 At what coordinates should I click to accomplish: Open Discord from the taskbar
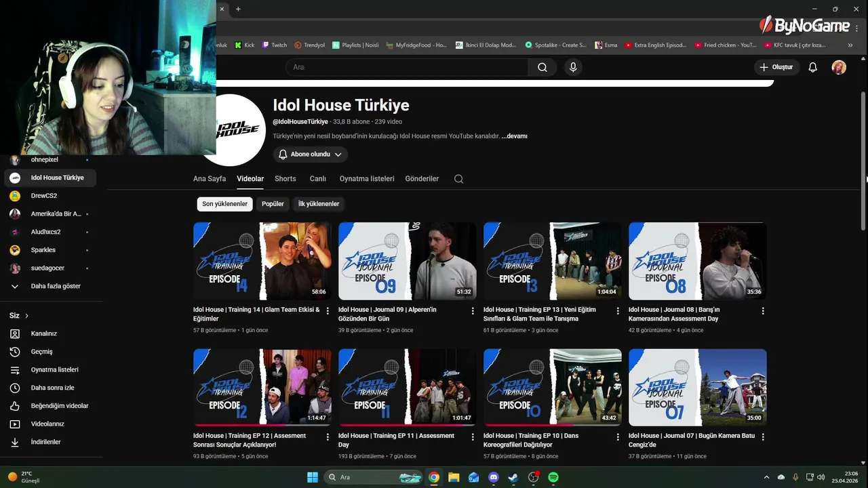tap(494, 477)
